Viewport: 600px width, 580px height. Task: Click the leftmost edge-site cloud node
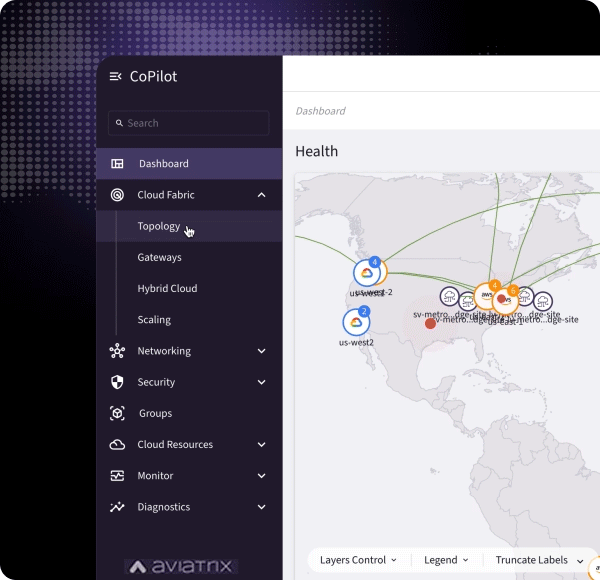click(450, 296)
